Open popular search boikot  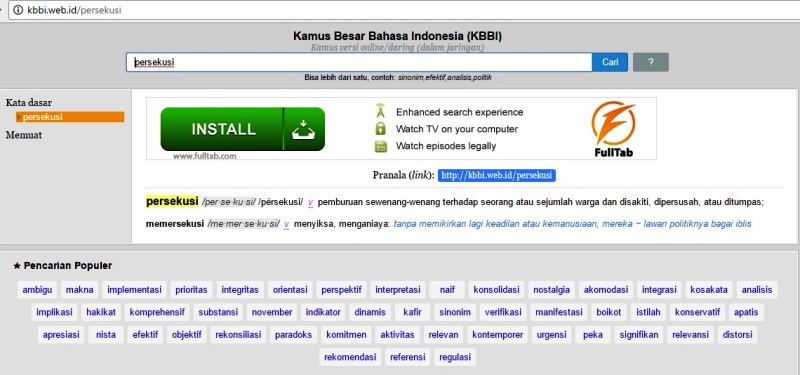(609, 312)
